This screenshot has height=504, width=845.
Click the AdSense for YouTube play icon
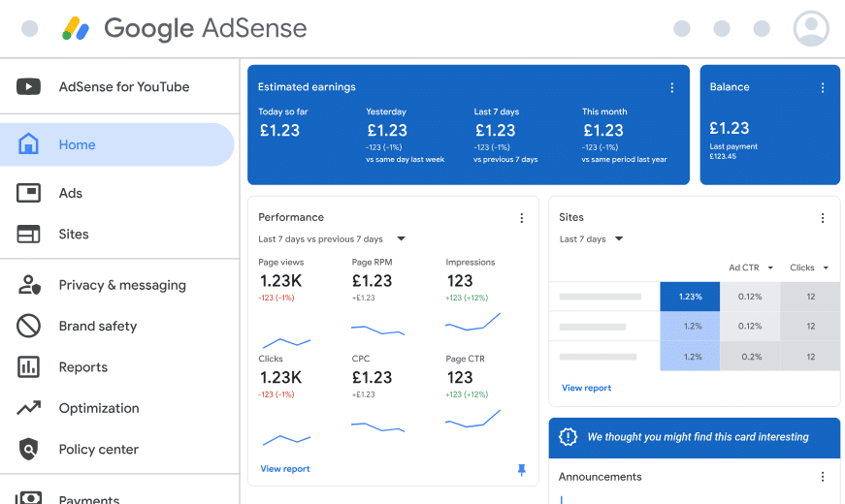click(28, 86)
